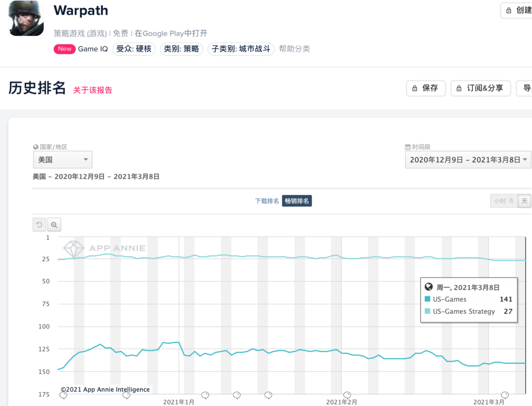The width and height of the screenshot is (532, 406).
Task: Click the lock icon in 保存 button
Action: click(x=415, y=89)
